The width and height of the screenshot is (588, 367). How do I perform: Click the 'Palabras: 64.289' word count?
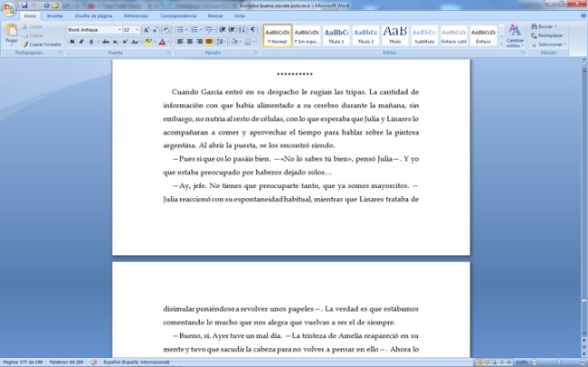pos(66,362)
